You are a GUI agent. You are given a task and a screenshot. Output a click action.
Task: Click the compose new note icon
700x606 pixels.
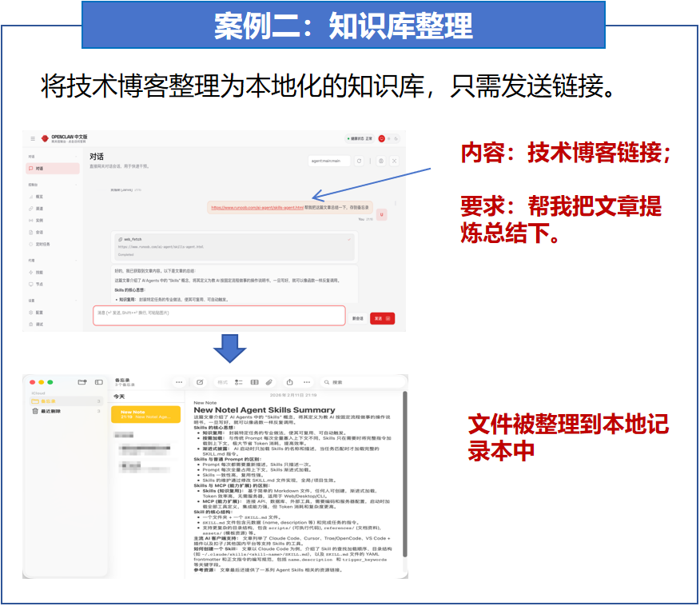[201, 382]
